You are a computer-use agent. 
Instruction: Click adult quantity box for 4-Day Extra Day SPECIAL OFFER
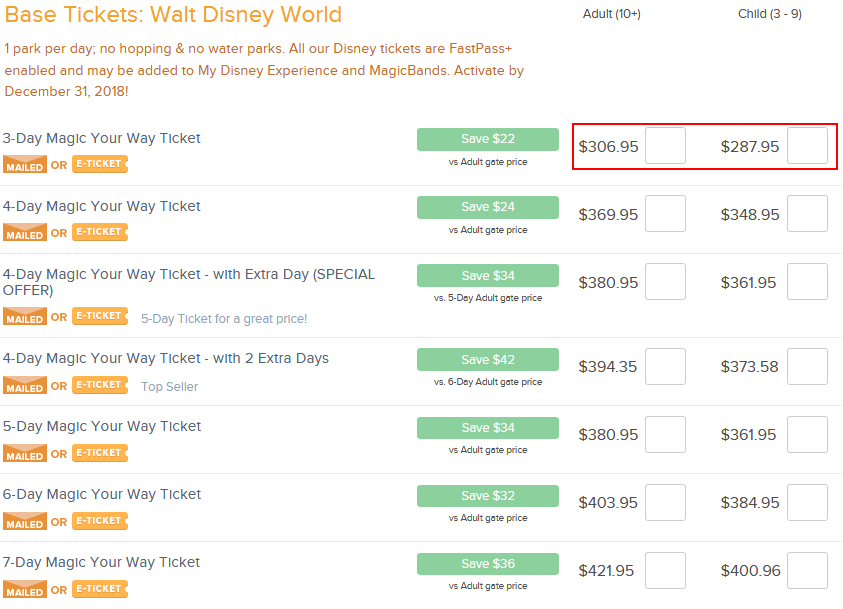666,282
